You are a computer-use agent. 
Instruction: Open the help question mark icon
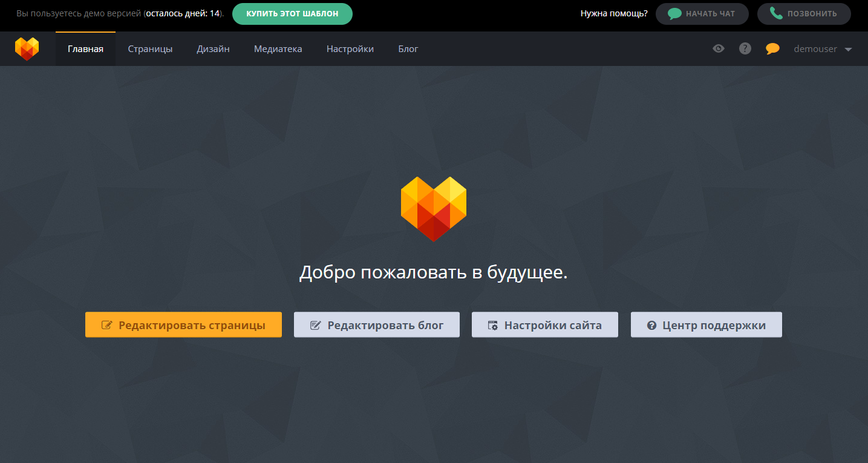point(745,48)
